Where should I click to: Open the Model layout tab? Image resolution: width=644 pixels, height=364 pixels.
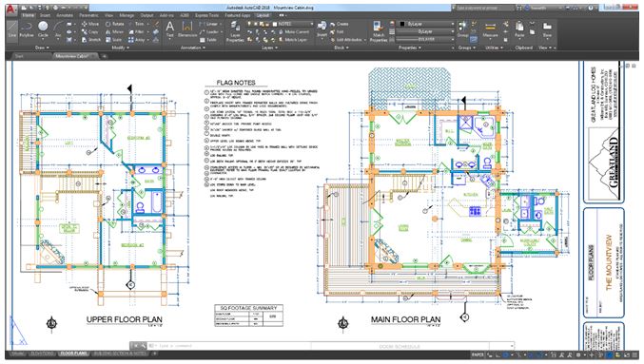pos(17,354)
